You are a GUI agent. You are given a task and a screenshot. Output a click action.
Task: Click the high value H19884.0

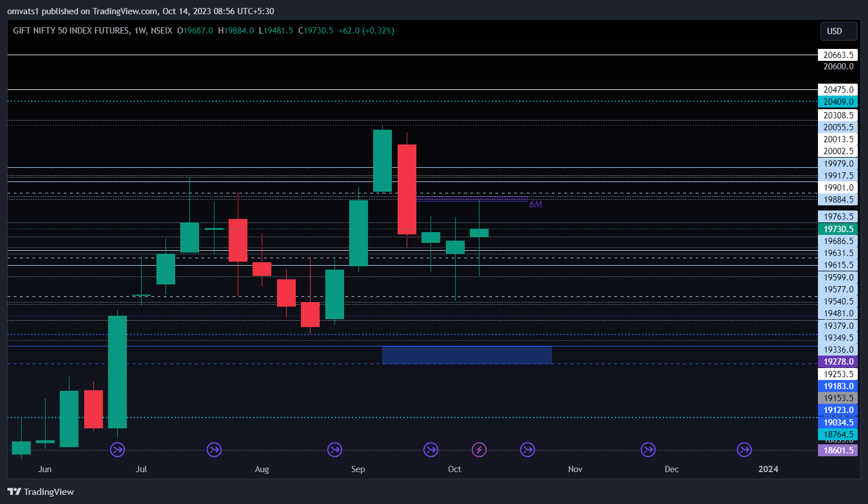[x=236, y=31]
